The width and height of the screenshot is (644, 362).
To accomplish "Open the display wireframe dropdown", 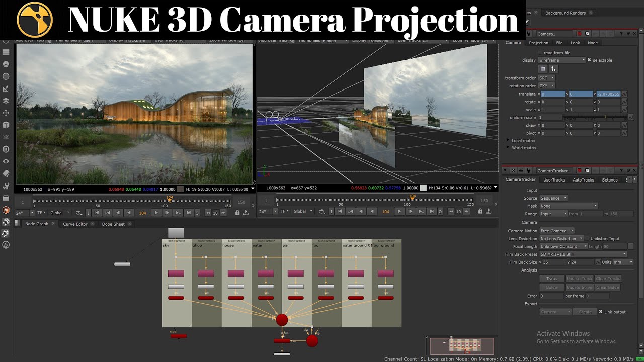I will [562, 60].
